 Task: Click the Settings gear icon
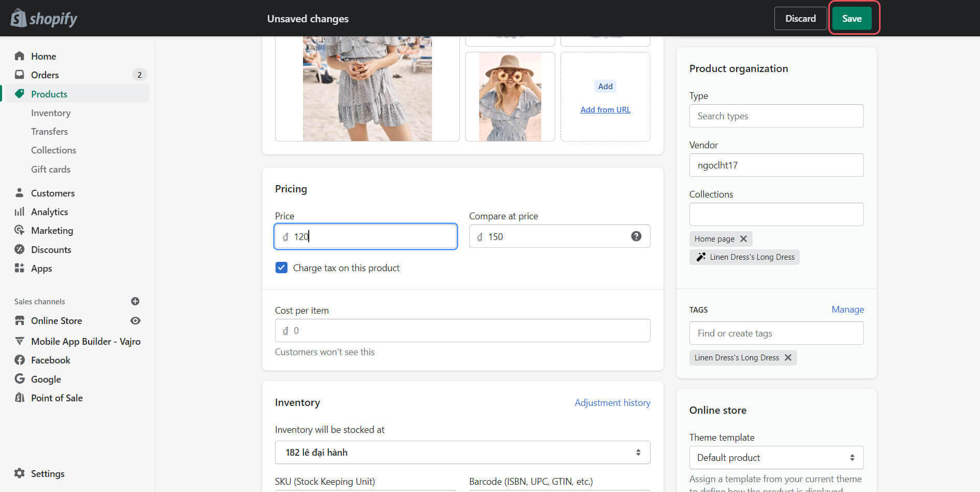point(19,473)
